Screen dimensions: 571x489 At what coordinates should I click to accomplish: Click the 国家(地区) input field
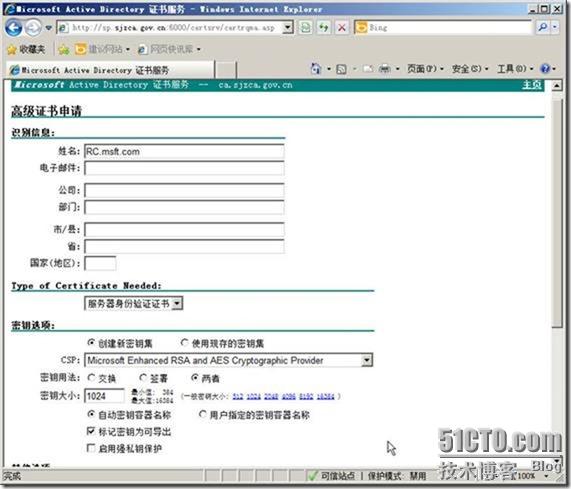pos(100,263)
